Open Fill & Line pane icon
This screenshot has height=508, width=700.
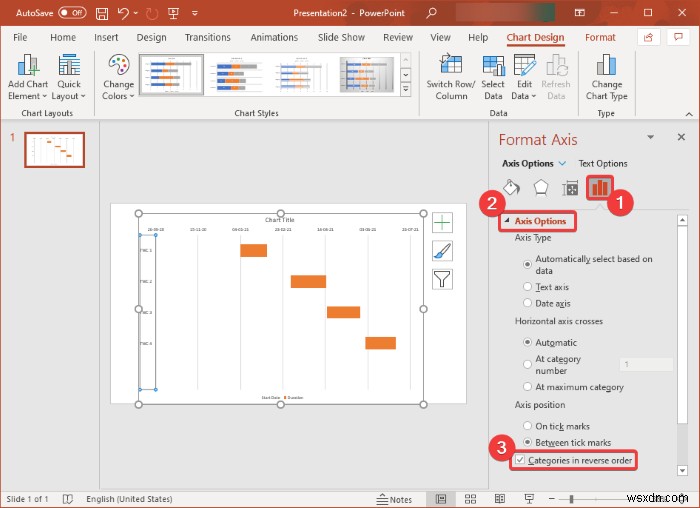pyautogui.click(x=512, y=188)
